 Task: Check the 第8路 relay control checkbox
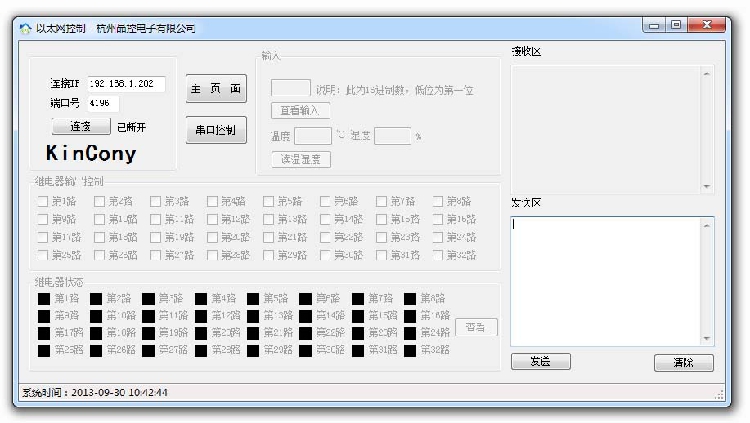438,201
